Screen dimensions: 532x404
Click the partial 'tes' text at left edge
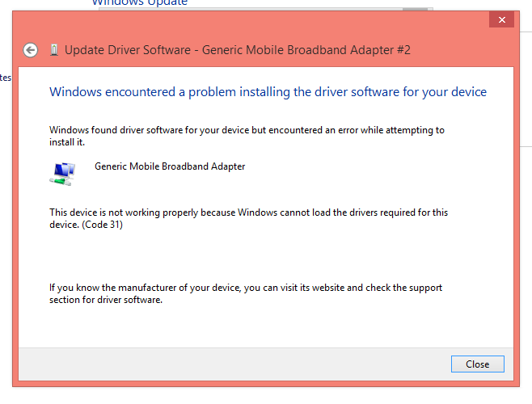6,78
